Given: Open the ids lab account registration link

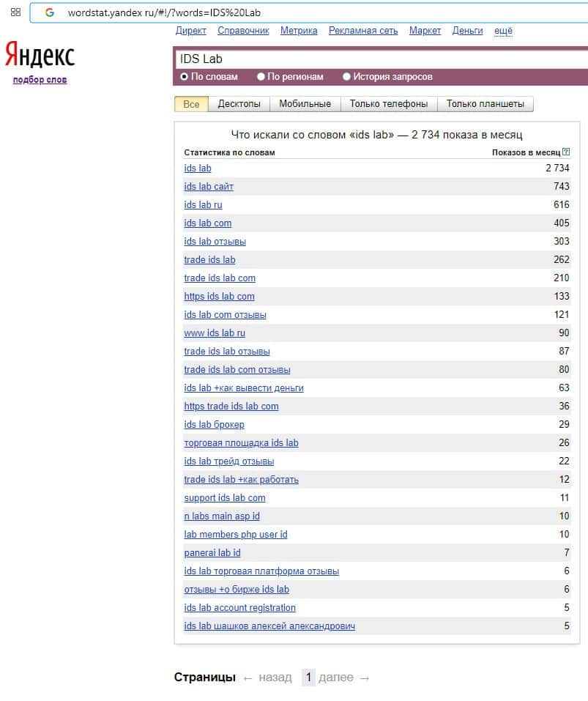Looking at the screenshot, I should [x=240, y=608].
